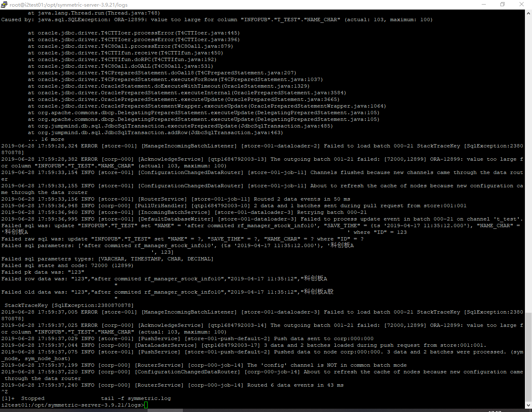Click the '... 16 more' stack trace line
Viewport: 532px width, 412px height.
point(46,139)
